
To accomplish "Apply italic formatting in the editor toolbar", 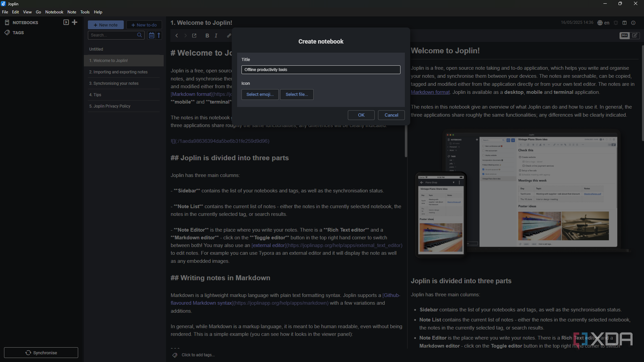I will [x=216, y=36].
